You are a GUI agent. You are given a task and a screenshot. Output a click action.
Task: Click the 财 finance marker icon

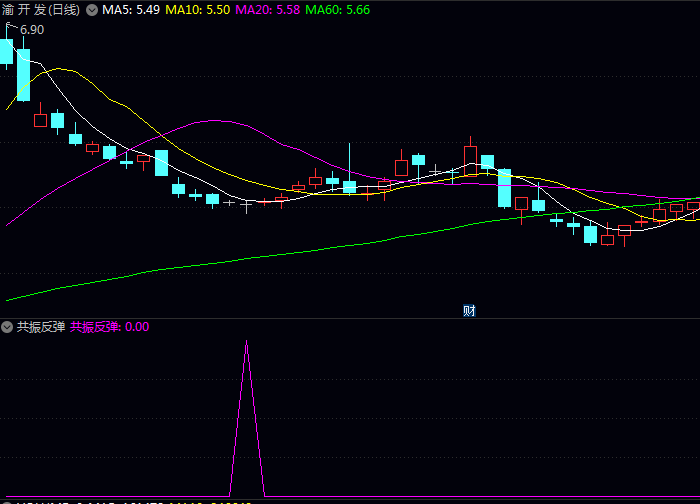[469, 310]
